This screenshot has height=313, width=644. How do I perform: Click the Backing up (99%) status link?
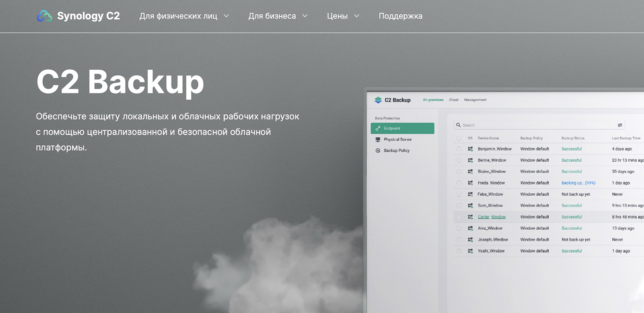[578, 183]
